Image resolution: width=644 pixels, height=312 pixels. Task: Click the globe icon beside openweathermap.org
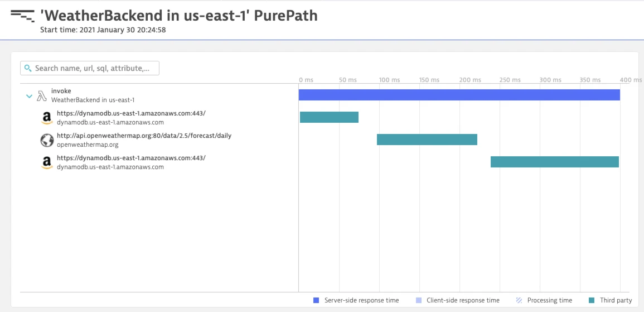click(x=47, y=141)
